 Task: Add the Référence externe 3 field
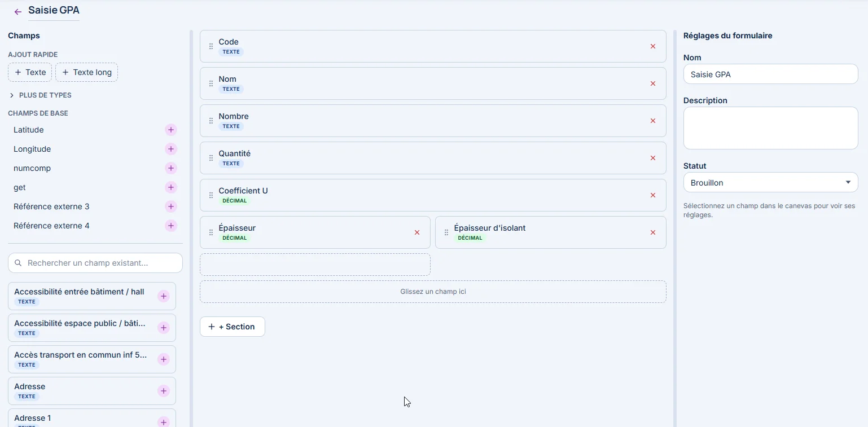click(x=171, y=206)
